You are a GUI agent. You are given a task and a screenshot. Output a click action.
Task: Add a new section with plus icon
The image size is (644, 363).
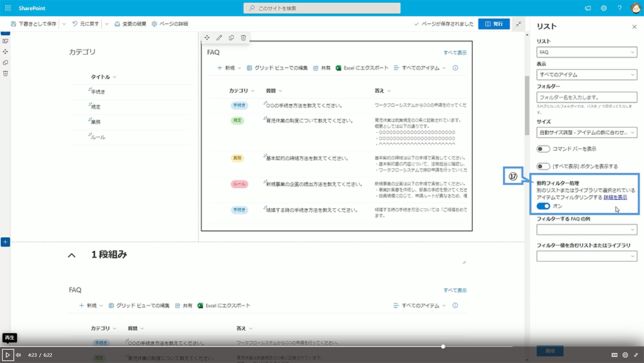5,242
